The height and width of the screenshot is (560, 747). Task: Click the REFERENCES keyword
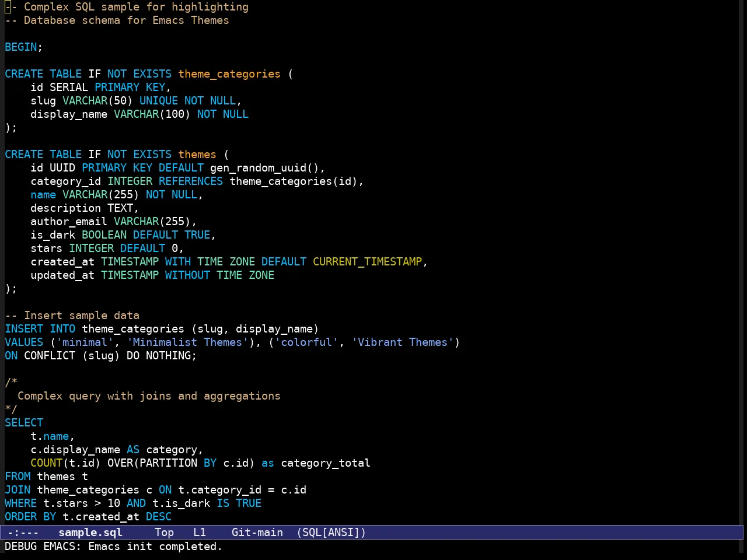[x=191, y=181]
